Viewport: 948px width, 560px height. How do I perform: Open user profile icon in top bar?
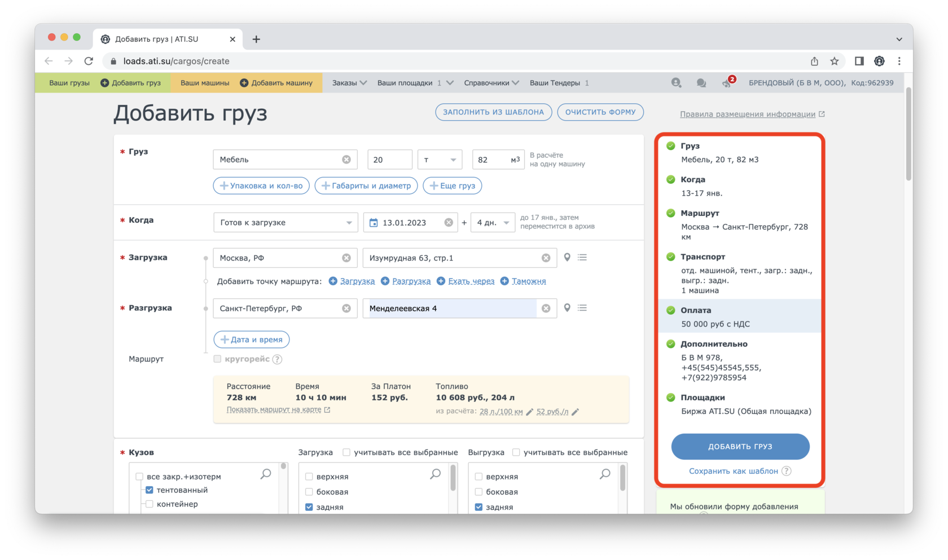[x=676, y=83]
